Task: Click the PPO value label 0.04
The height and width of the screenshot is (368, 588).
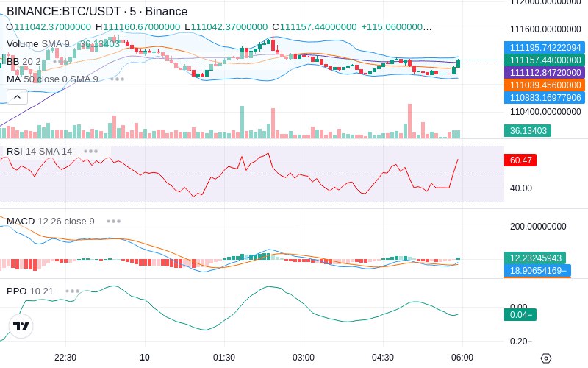Action: pyautogui.click(x=520, y=315)
